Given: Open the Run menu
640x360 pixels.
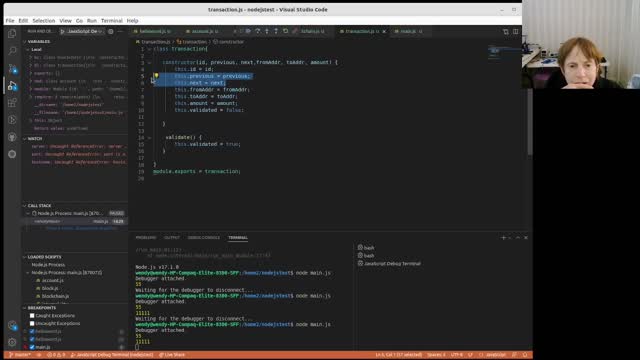Looking at the screenshot, I should coord(92,20).
